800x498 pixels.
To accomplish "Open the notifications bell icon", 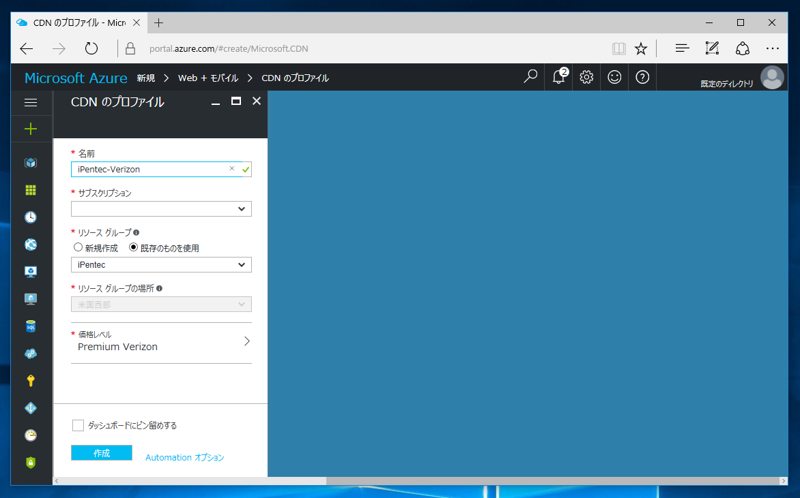I will (x=559, y=77).
